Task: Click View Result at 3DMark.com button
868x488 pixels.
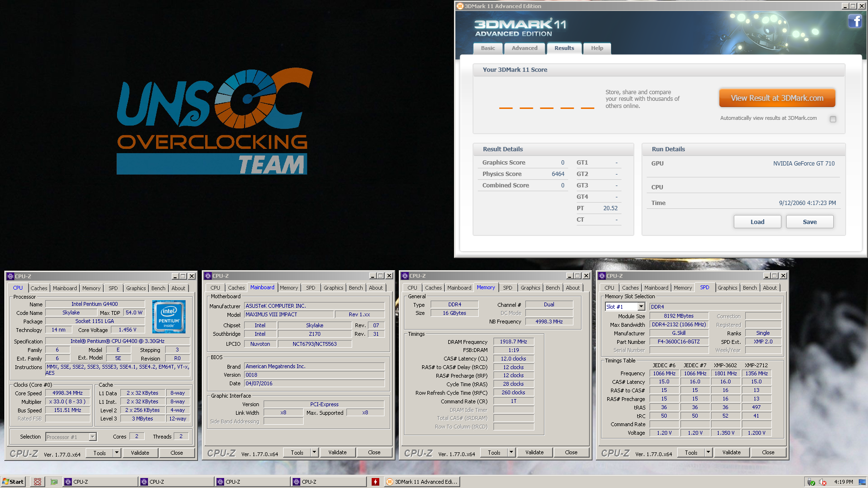Action: tap(777, 98)
